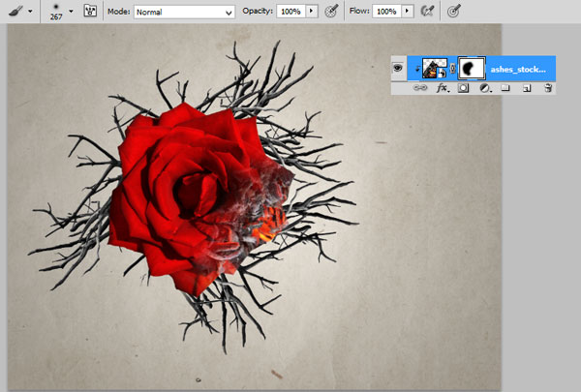
Task: Hide the ashes_stock layer
Action: point(397,68)
